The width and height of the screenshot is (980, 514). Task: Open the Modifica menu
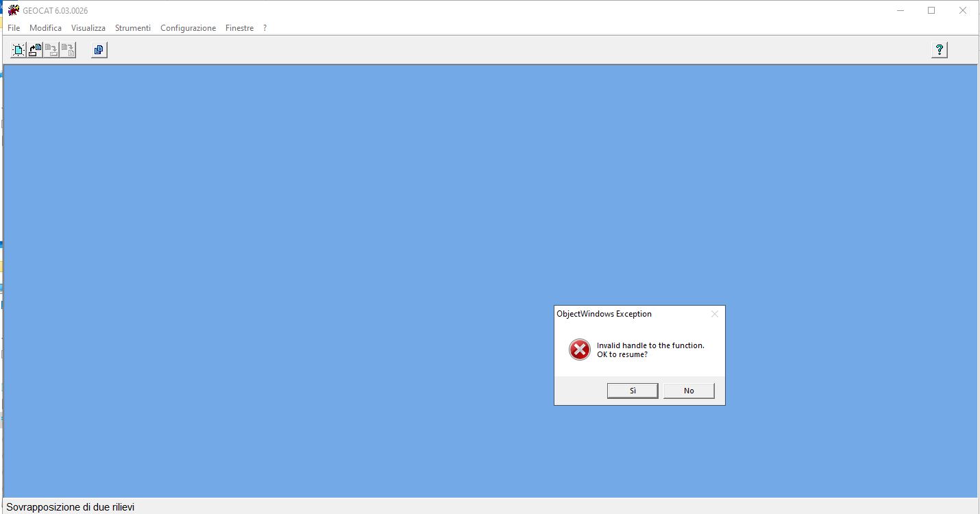[x=45, y=28]
